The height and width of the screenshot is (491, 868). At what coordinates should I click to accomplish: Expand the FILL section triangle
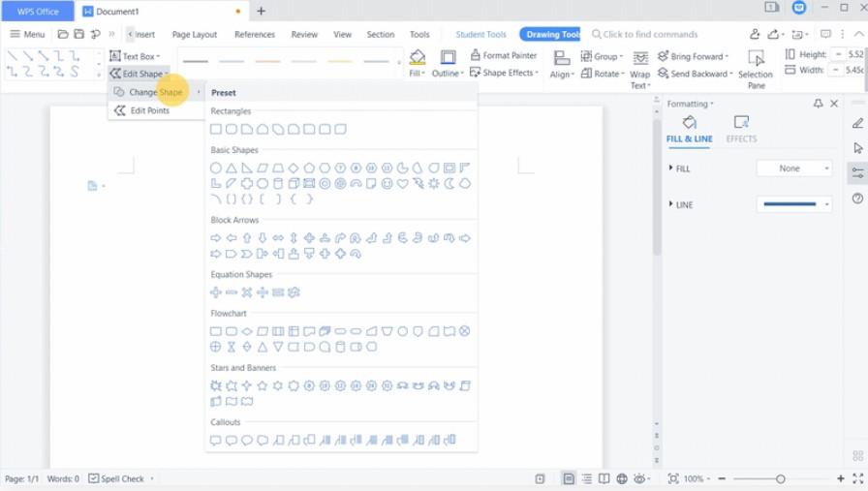click(x=670, y=168)
